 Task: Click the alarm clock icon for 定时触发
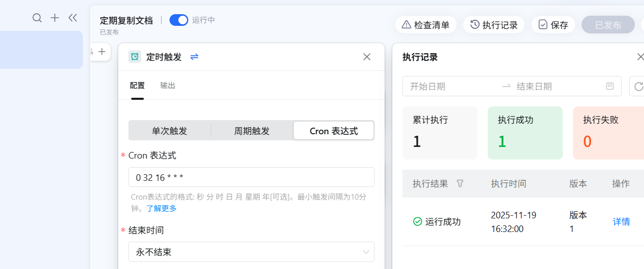point(134,57)
